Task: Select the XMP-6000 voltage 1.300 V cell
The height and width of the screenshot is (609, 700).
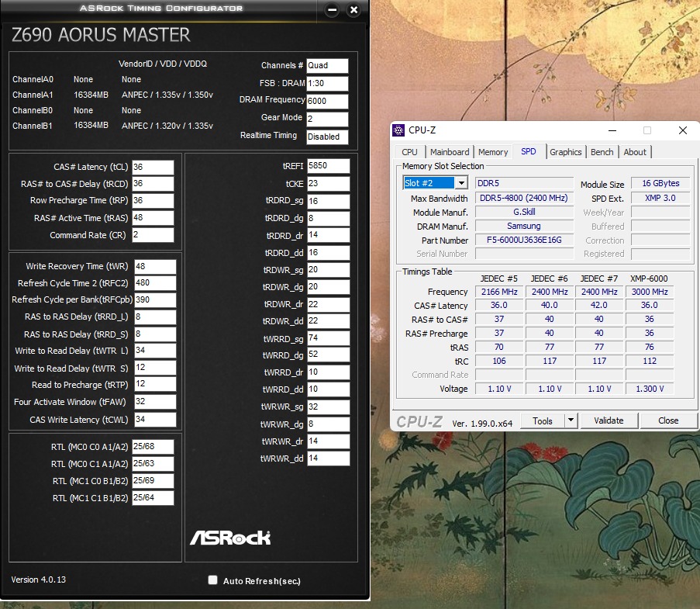Action: pyautogui.click(x=650, y=389)
